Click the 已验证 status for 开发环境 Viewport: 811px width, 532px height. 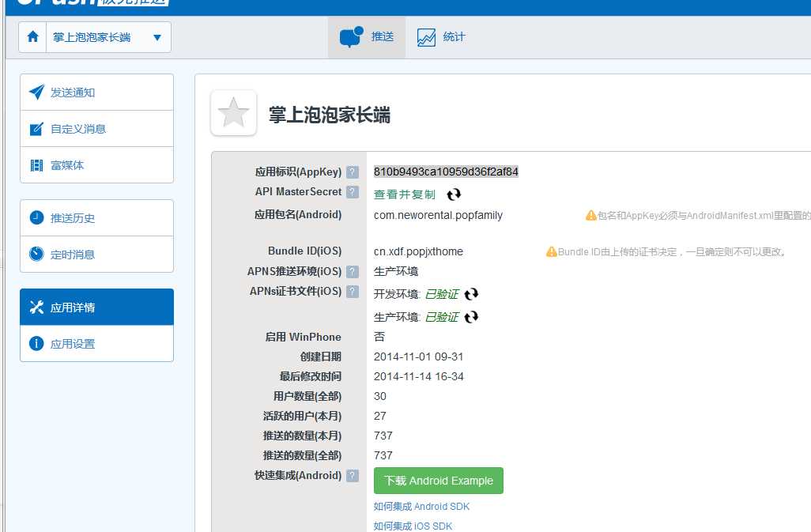pos(442,294)
